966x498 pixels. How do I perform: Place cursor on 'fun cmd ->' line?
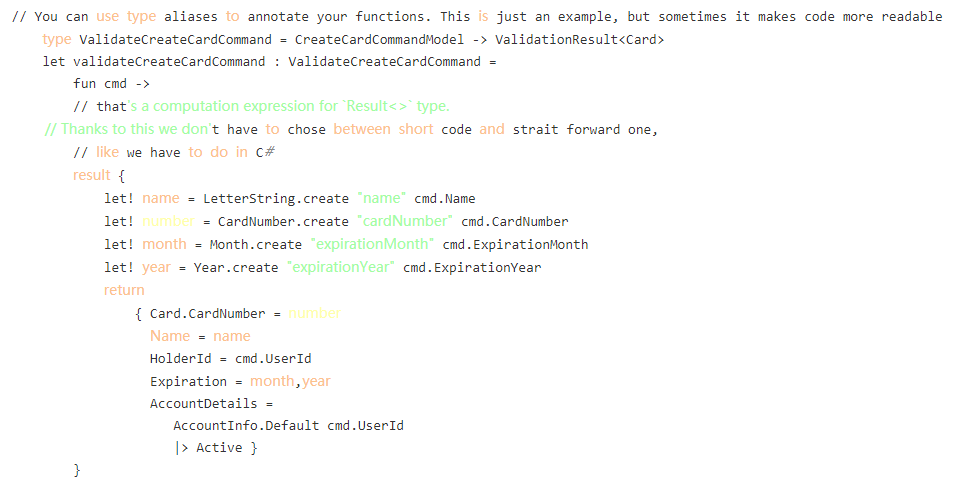coord(112,84)
